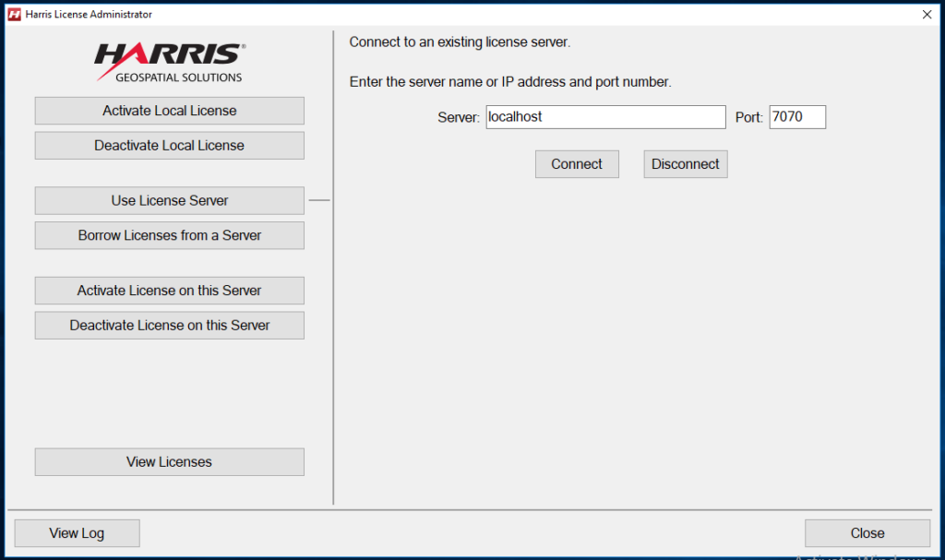This screenshot has height=560, width=945.
Task: Click the 'Port:' field label
Action: point(748,117)
